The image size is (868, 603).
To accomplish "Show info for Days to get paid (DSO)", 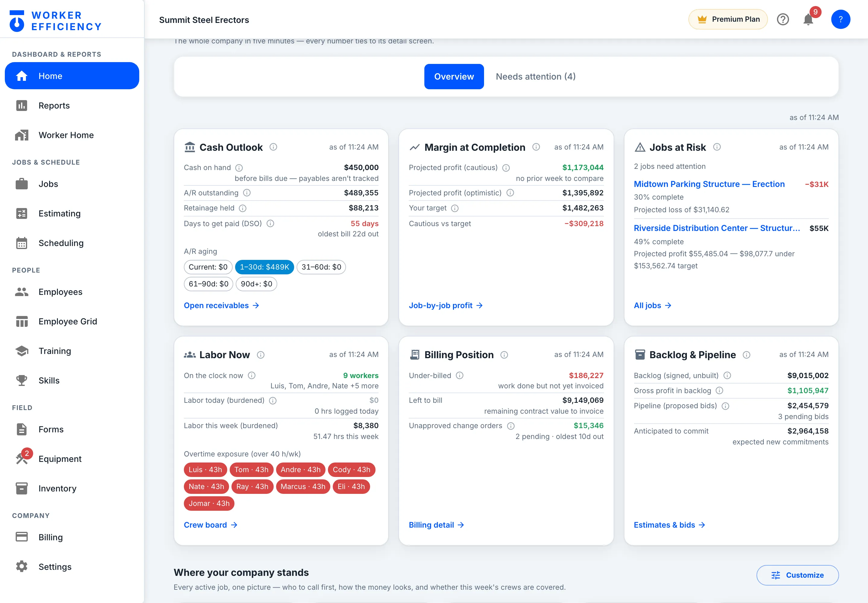I will [270, 224].
